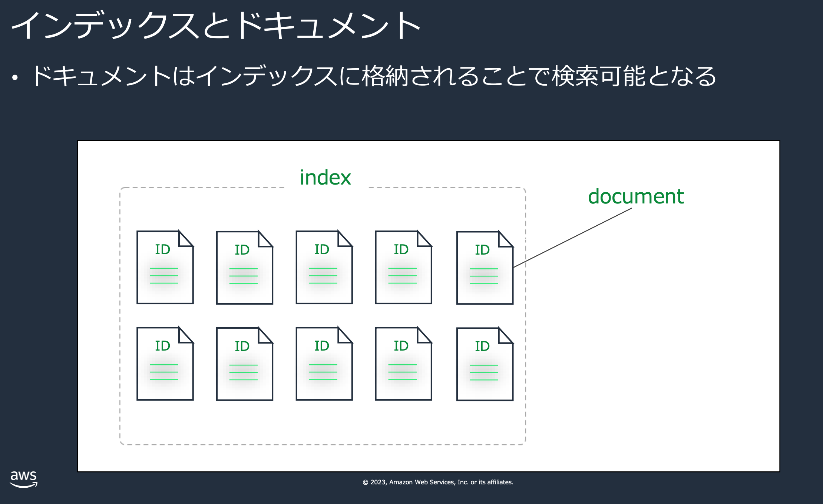This screenshot has width=823, height=504.
Task: Click the copyright text at bottom center
Action: 438,483
